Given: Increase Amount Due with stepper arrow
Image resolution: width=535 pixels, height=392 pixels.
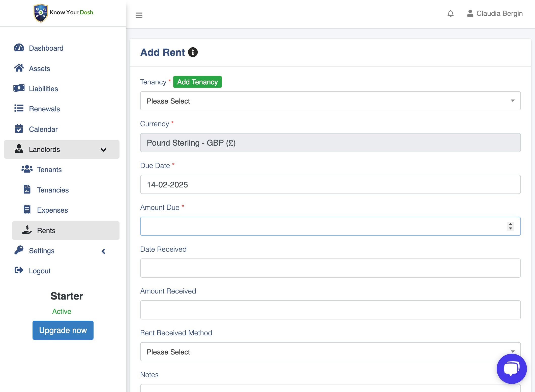Looking at the screenshot, I should coord(510,224).
